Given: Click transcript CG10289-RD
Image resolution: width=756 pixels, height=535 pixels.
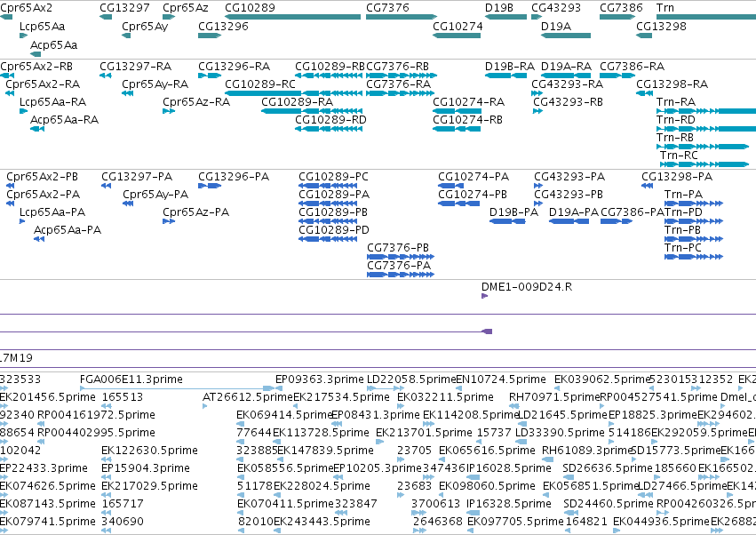Looking at the screenshot, I should click(330, 120).
